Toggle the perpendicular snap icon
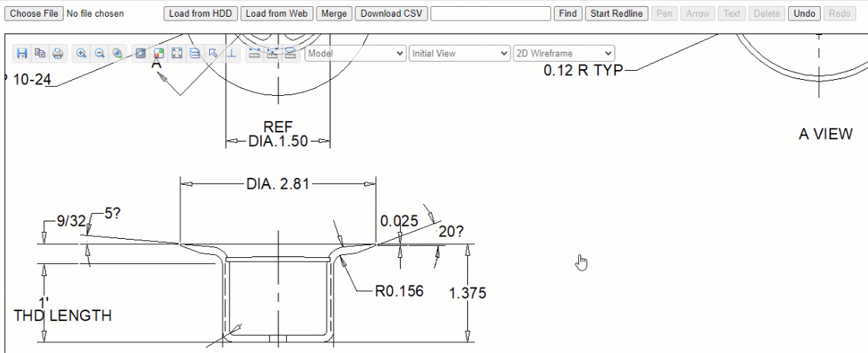Viewport: 868px width, 353px height. [x=232, y=53]
